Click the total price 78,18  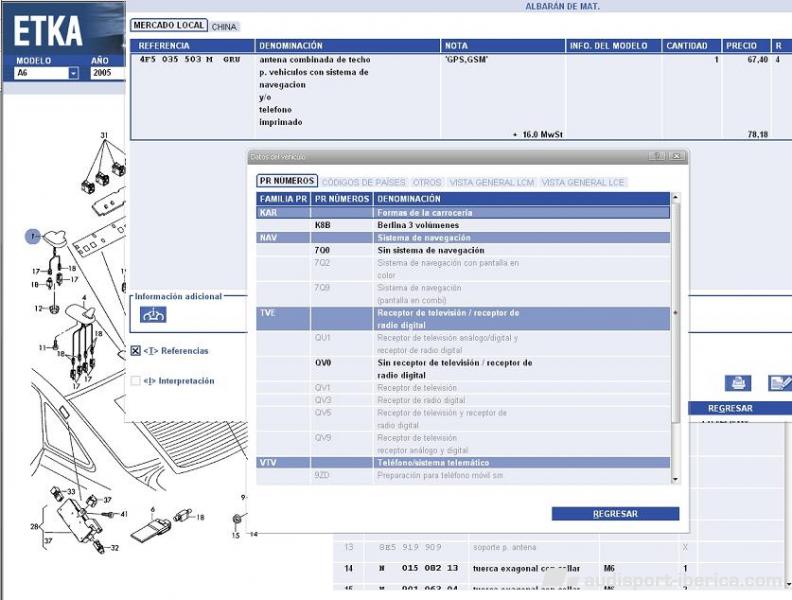[758, 134]
